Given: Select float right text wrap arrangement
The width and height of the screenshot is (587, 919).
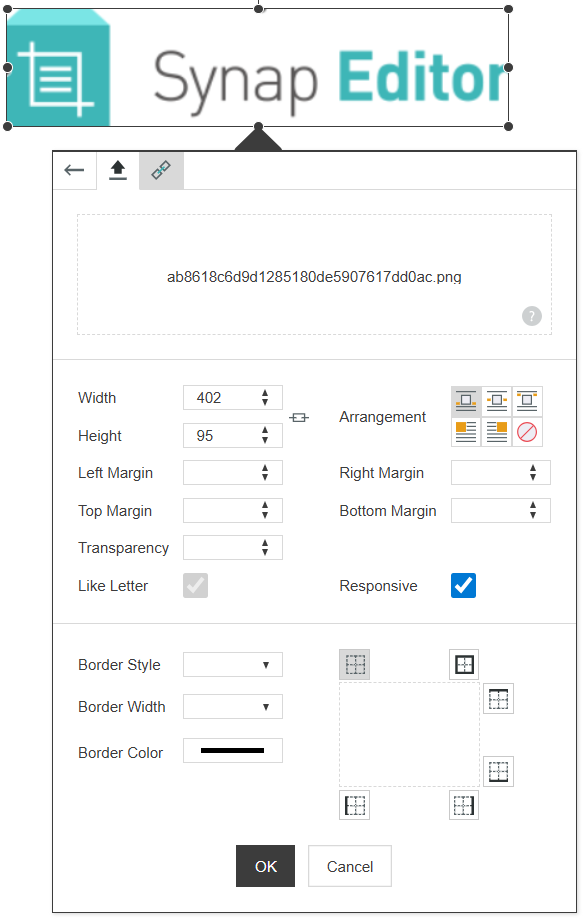Looking at the screenshot, I should click(x=497, y=432).
